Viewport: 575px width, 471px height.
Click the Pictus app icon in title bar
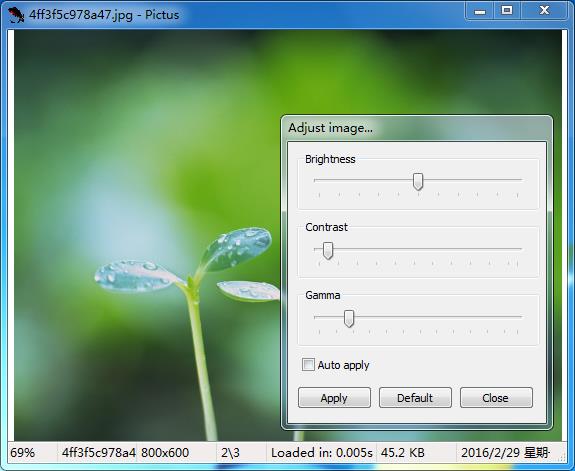point(16,15)
